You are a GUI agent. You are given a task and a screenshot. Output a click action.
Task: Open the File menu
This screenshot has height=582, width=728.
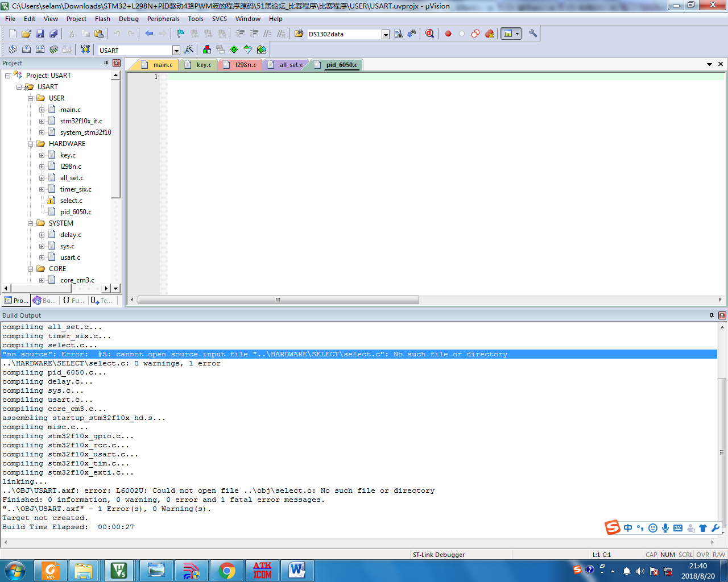tap(10, 19)
